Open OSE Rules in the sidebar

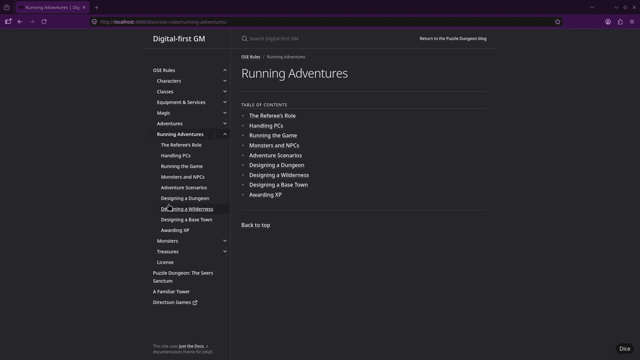tap(164, 70)
